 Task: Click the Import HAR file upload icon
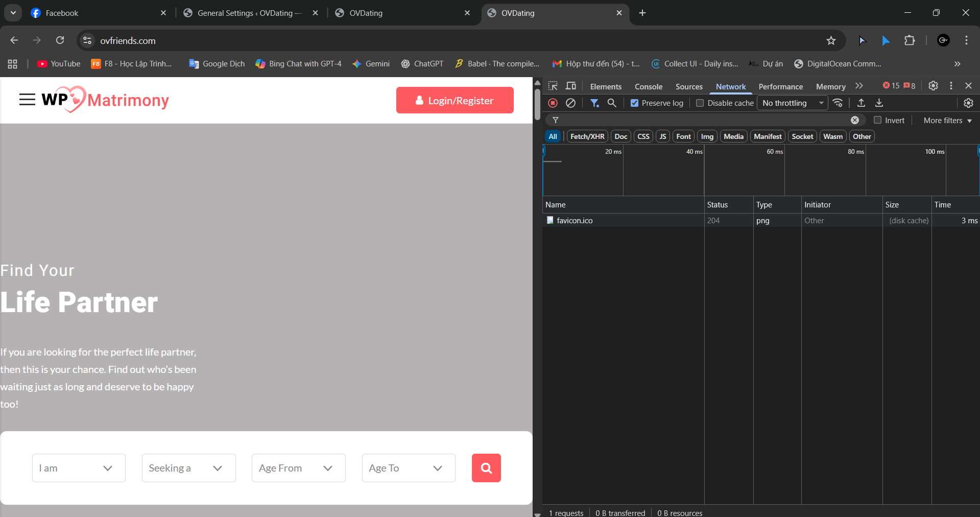861,103
